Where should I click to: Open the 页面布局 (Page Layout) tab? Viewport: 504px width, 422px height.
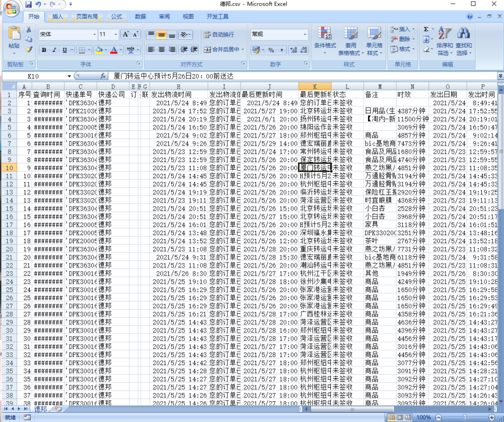tap(87, 17)
